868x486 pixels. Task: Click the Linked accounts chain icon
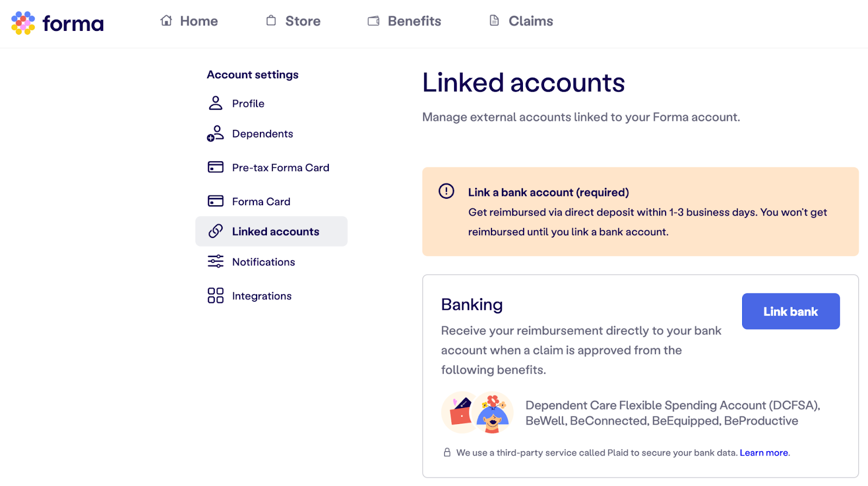tap(215, 231)
